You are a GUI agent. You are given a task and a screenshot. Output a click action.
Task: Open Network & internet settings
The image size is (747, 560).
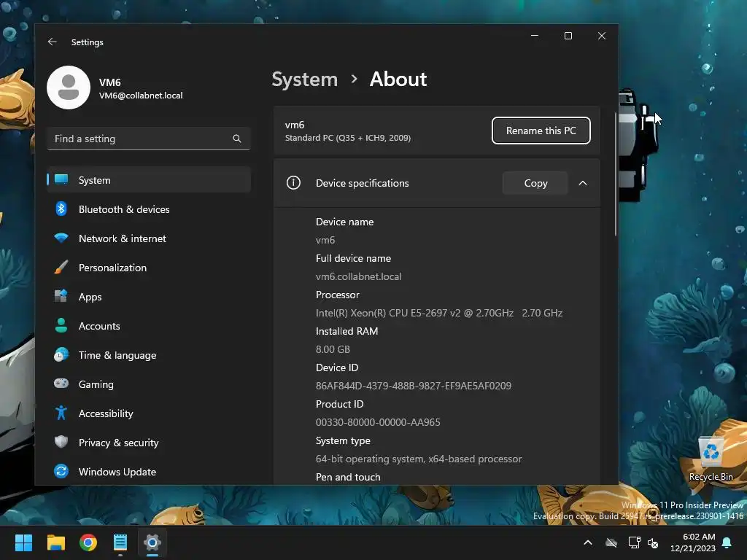click(x=149, y=238)
